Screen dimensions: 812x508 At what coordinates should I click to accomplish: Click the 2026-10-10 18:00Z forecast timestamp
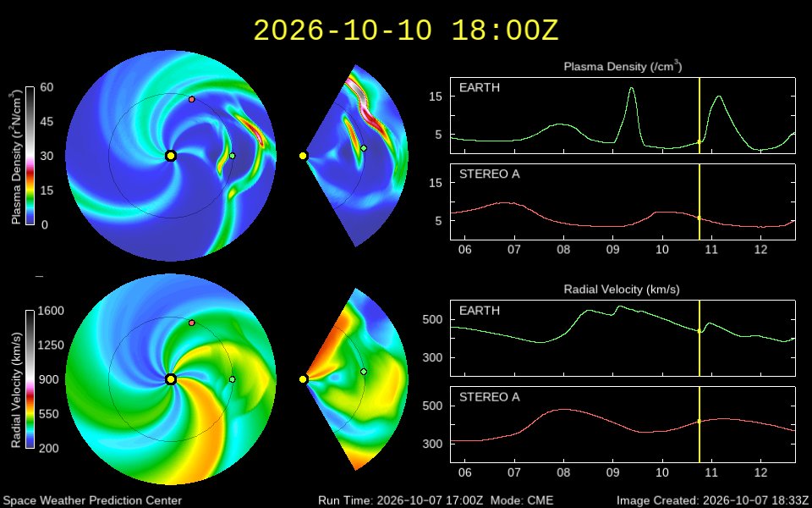[407, 31]
